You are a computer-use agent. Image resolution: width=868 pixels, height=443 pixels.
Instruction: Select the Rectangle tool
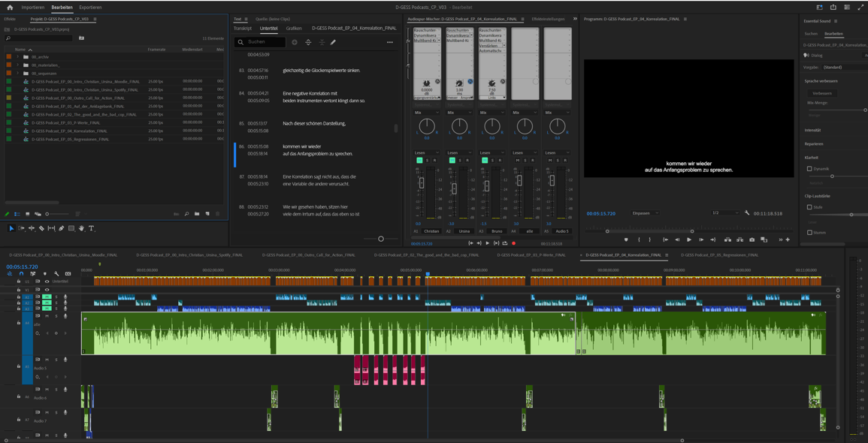pyautogui.click(x=71, y=228)
